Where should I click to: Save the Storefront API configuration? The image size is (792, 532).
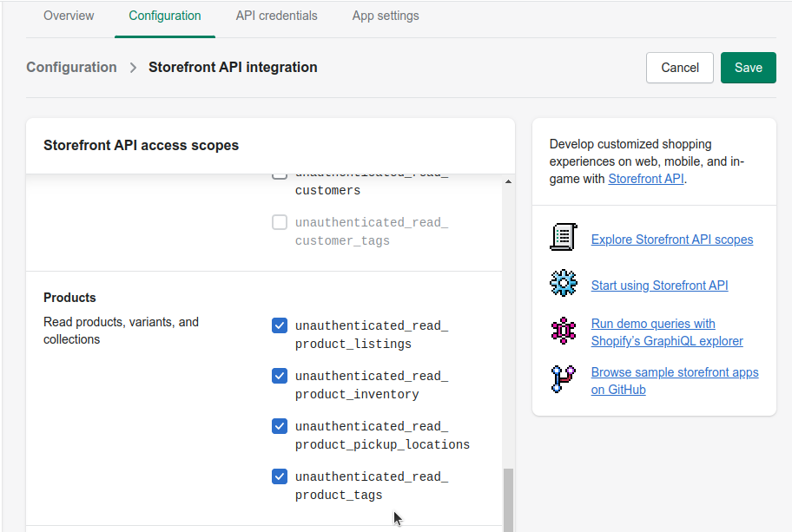748,68
